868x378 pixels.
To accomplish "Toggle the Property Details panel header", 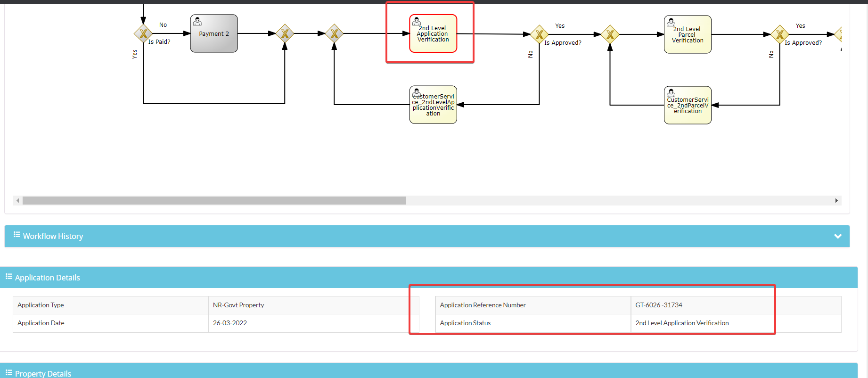I will [429, 371].
